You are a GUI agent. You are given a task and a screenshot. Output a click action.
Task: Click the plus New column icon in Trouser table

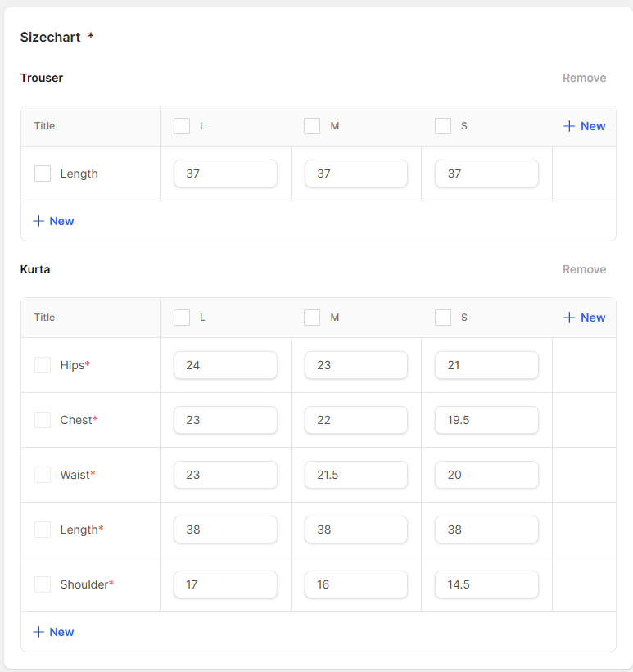570,126
